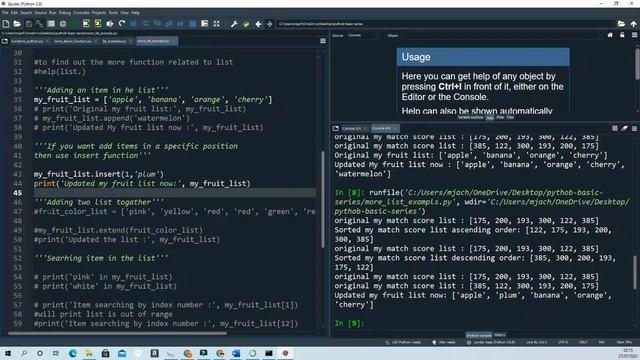Viewport: 640px width, 360px height.
Task: Open the Edit menu
Action: [x=14, y=13]
